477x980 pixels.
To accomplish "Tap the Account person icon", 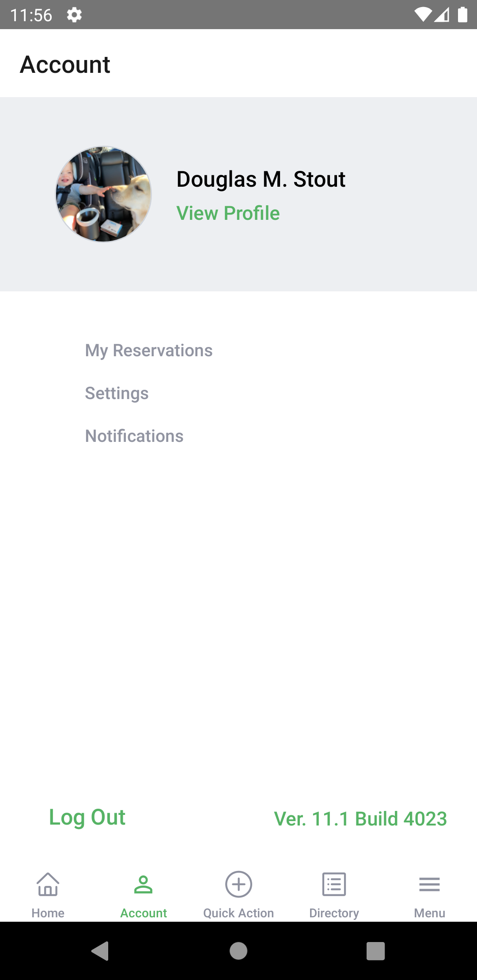I will pos(143,884).
